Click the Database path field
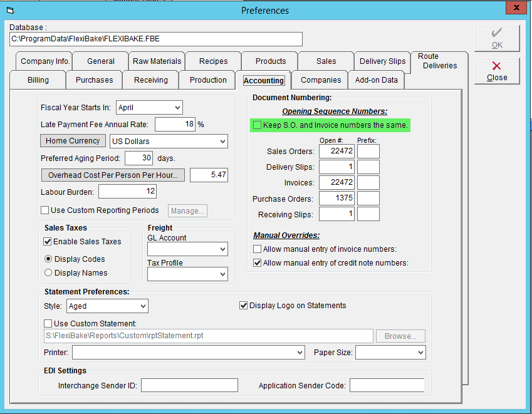 [156, 39]
